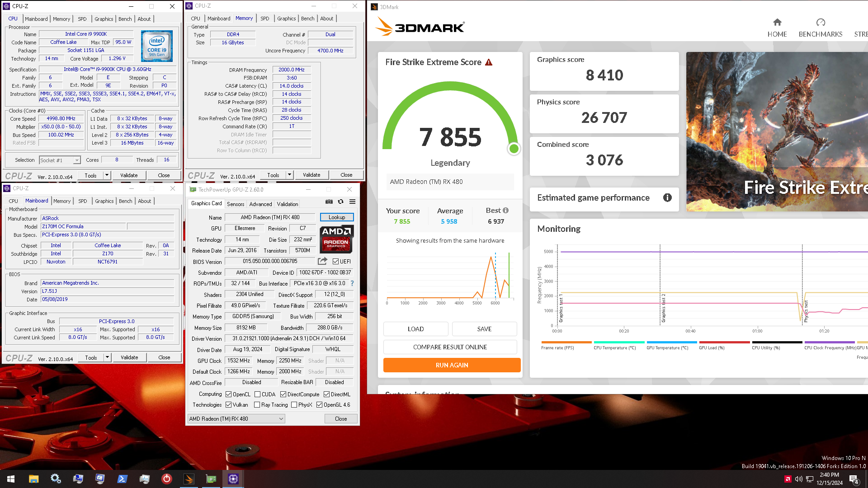Click the AMD Radeon Graphics logo in GPU-Z
The width and height of the screenshot is (868, 488).
[x=336, y=239]
